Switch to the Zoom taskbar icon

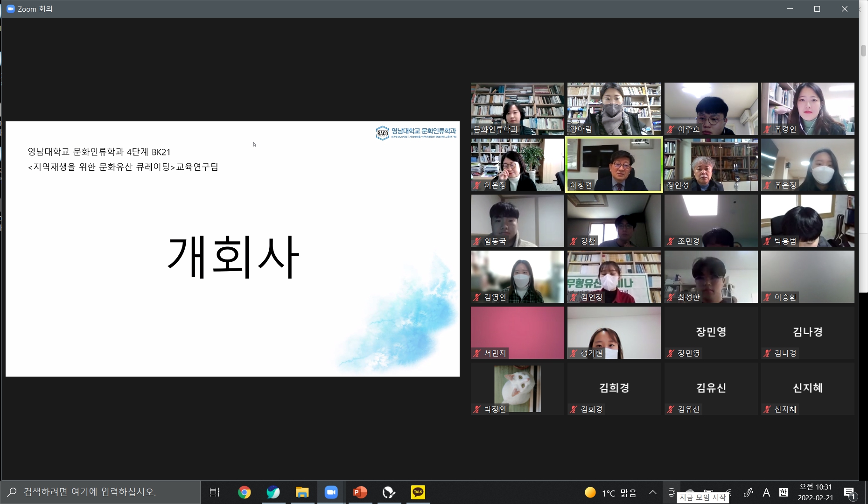[x=331, y=492]
